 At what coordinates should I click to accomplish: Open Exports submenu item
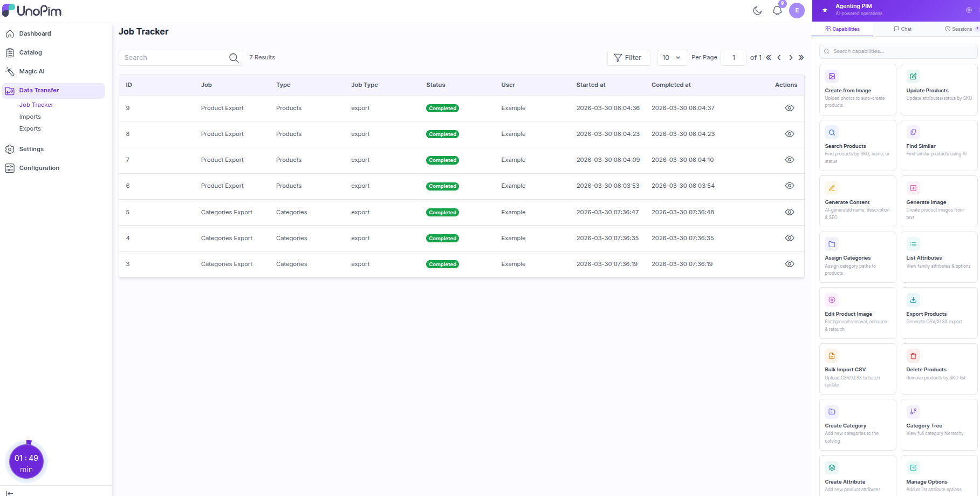pos(30,128)
